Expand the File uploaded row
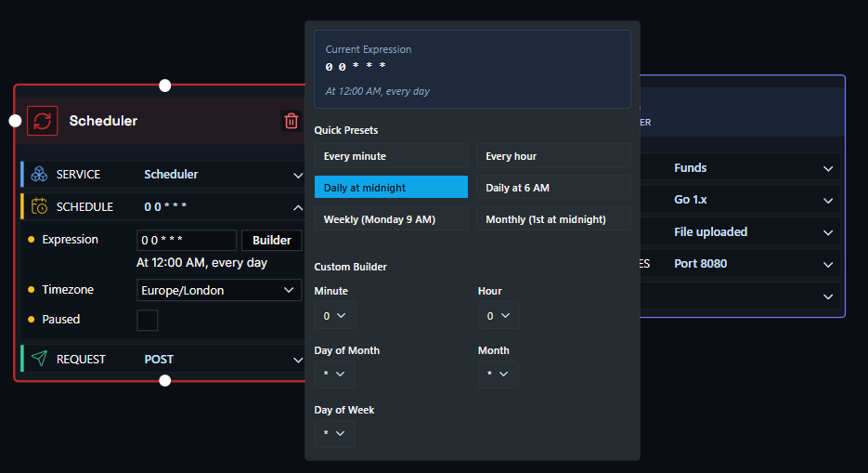Screen dimensions: 868x473 click(828, 232)
